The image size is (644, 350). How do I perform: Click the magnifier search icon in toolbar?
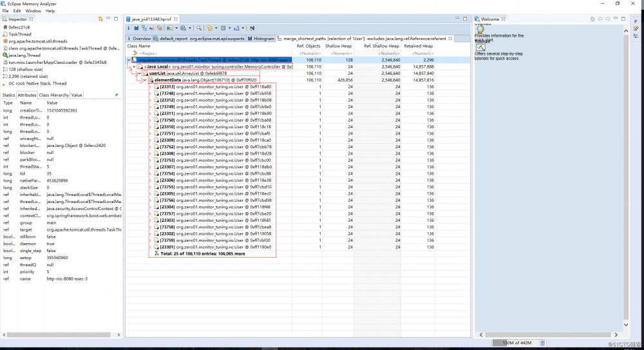tap(200, 28)
